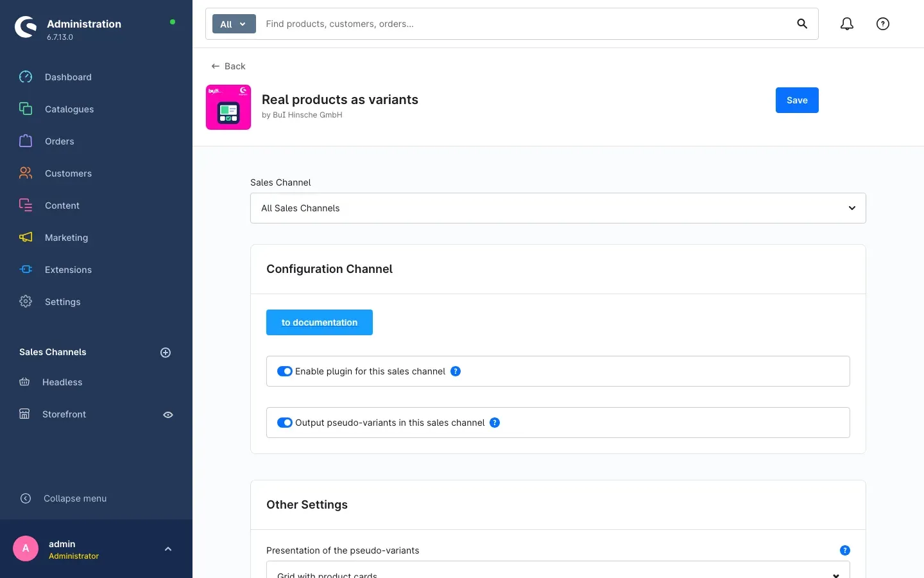
Task: Open the help question mark icon
Action: point(883,24)
